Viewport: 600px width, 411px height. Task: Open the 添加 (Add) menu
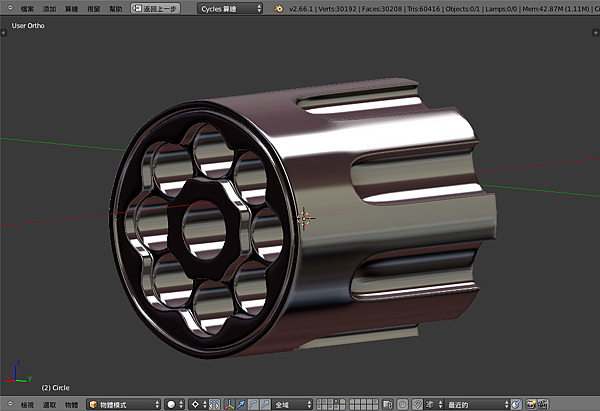point(49,8)
